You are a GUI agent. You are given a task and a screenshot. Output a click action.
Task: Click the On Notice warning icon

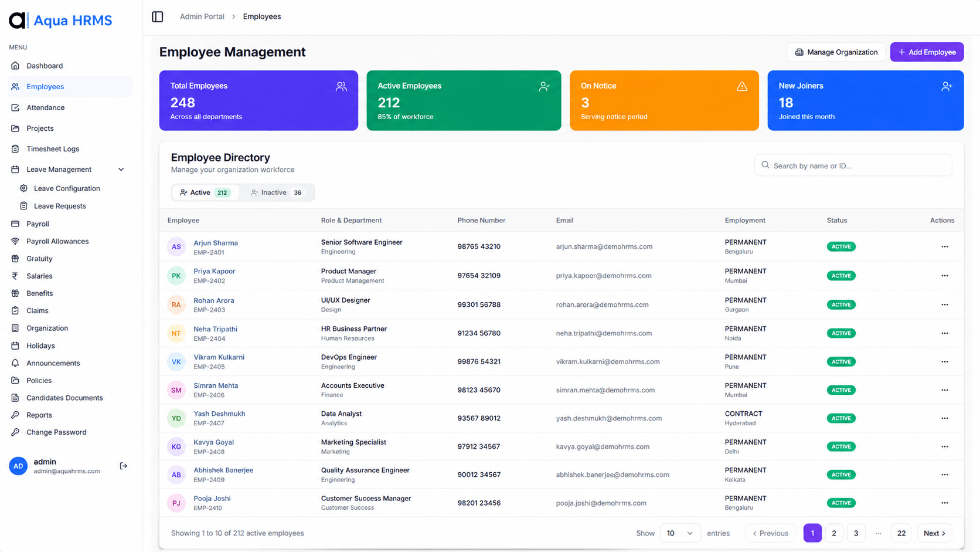[742, 87]
